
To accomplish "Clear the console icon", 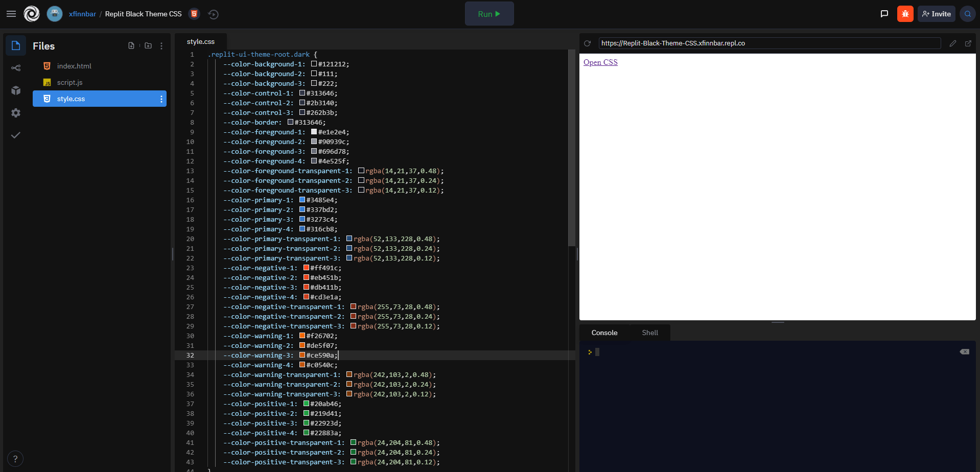I will (x=964, y=351).
